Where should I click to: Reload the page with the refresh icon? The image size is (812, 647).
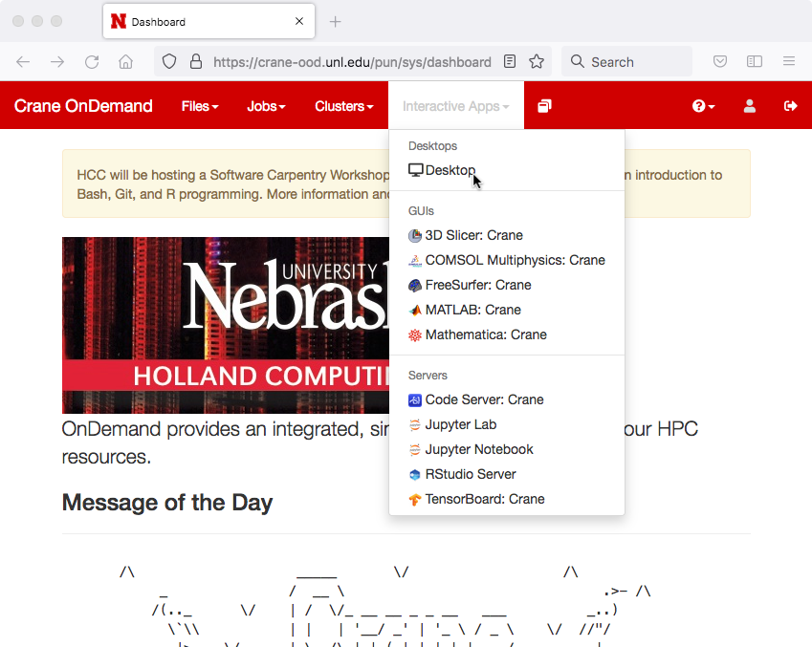92,62
